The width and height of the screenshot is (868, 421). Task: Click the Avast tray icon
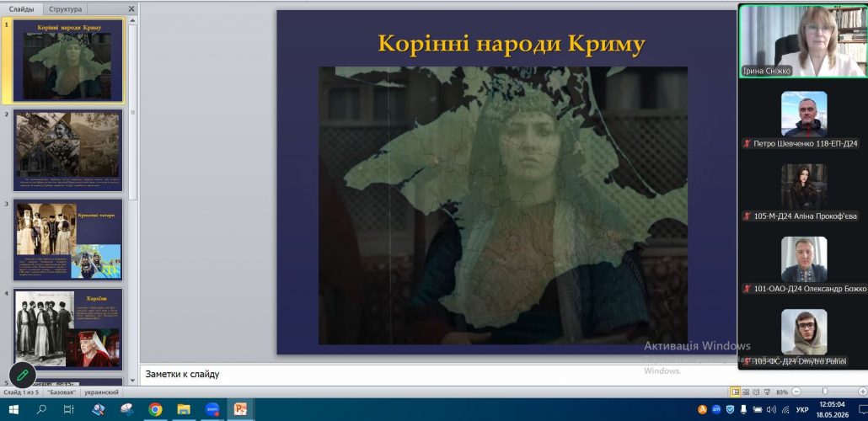click(703, 409)
